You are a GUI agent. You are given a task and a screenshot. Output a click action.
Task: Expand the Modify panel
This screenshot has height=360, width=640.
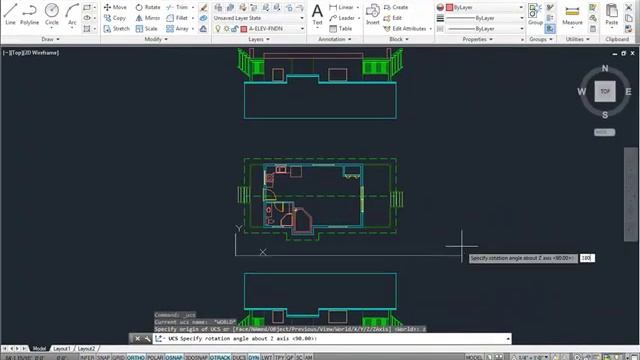[x=156, y=39]
